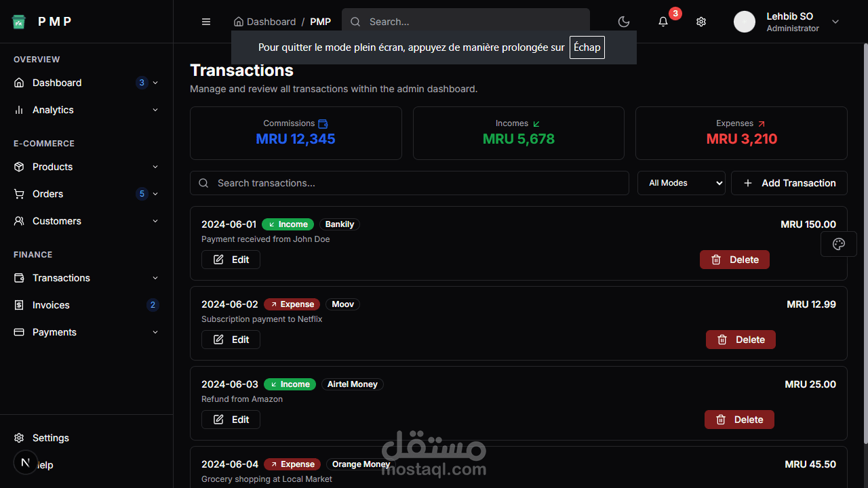868x488 pixels.
Task: Click the user avatar circle
Action: 745,22
